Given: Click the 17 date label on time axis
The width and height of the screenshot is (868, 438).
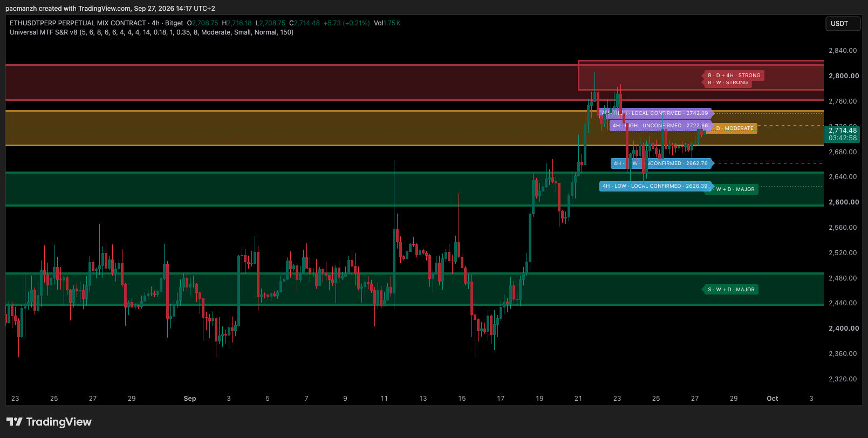Looking at the screenshot, I should 501,399.
